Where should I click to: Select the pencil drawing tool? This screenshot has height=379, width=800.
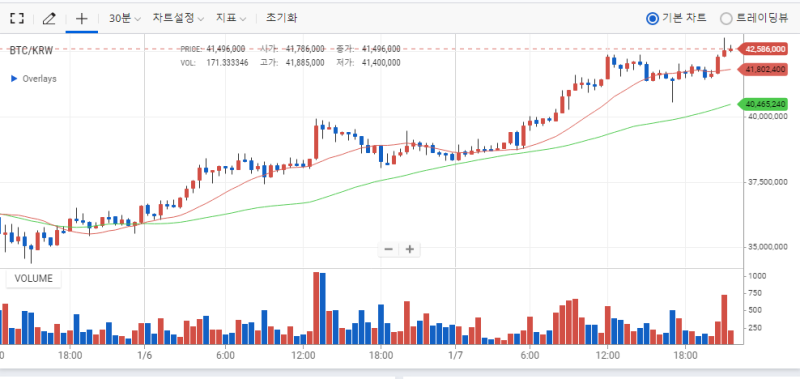point(48,19)
